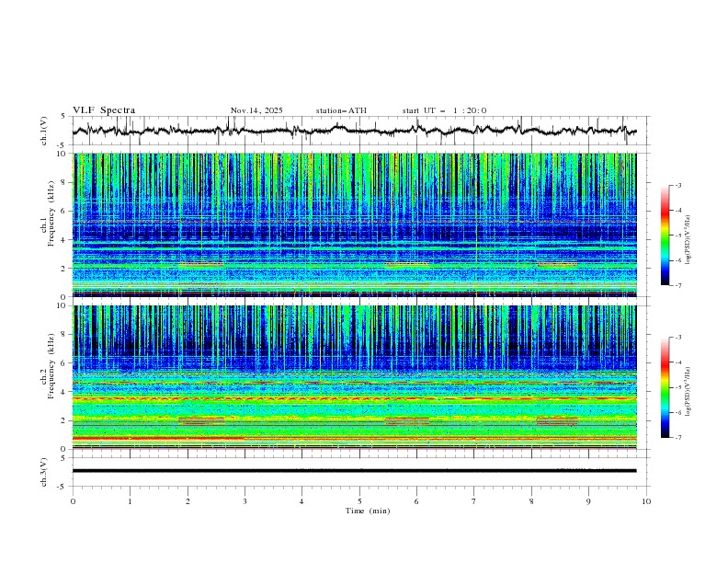Click the "-3" label on ch.2 color bar
This screenshot has width=728, height=563.
coord(677,338)
